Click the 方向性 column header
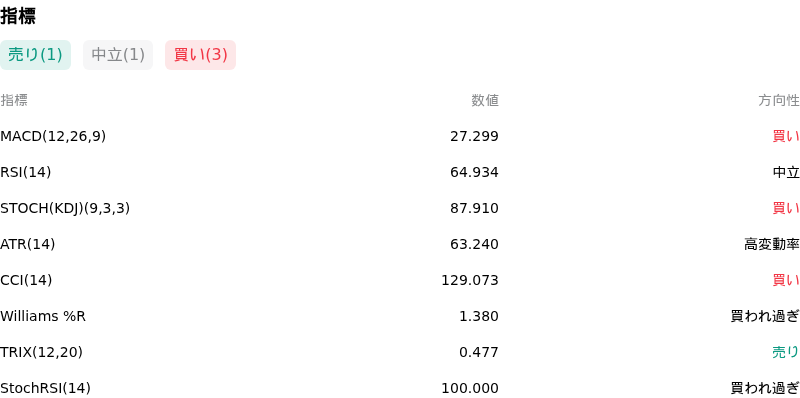Viewport: 800px width, 398px height. coord(779,101)
